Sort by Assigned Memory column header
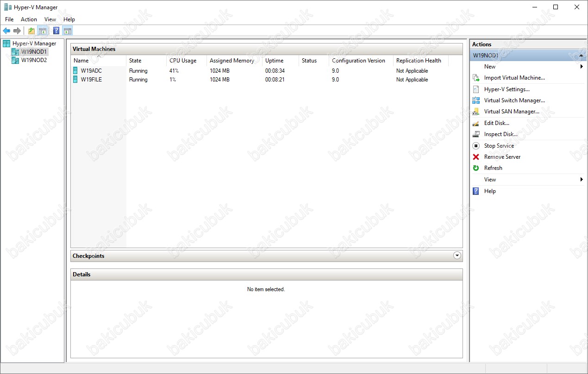Viewport: 588px width, 374px height. coord(234,61)
